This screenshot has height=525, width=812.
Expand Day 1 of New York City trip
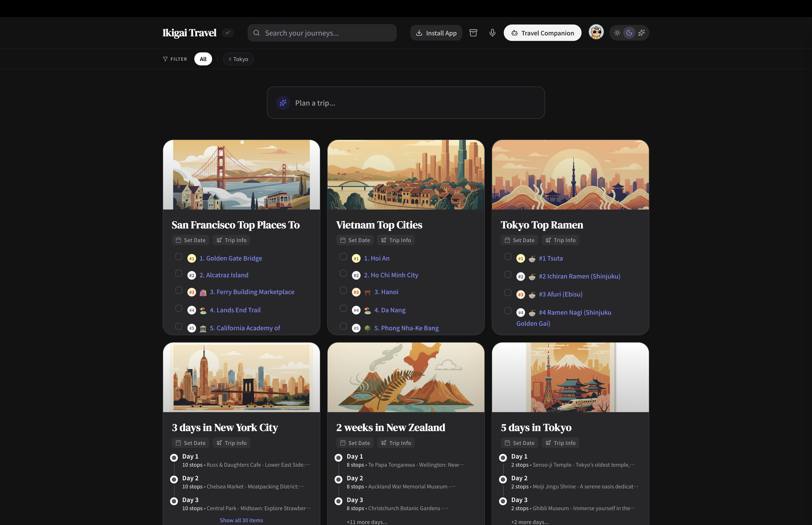[x=190, y=456]
